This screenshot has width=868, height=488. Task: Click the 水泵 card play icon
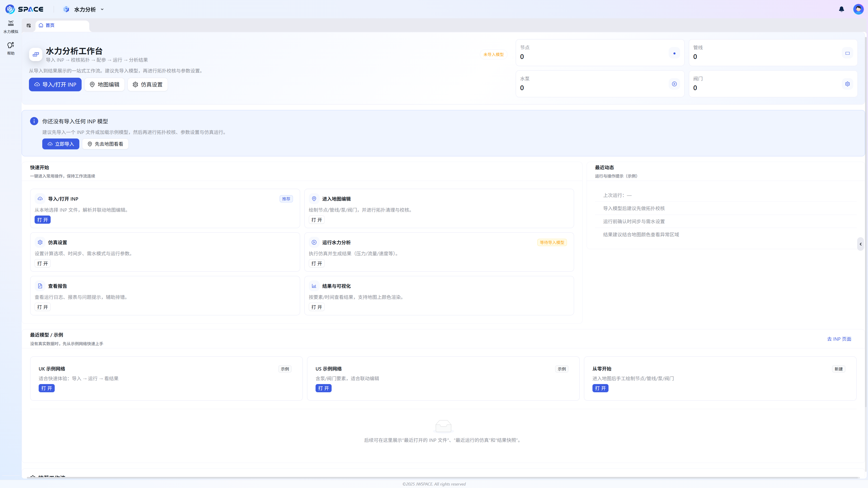tap(674, 84)
